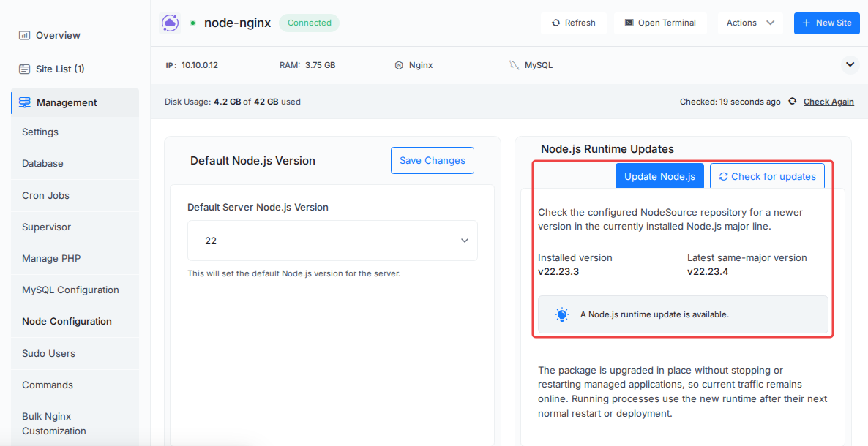Open the Database menu item
Screen dimensions: 868x446
coord(75,164)
